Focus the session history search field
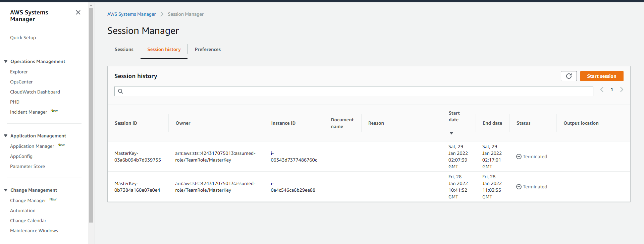The height and width of the screenshot is (244, 644). 356,91
